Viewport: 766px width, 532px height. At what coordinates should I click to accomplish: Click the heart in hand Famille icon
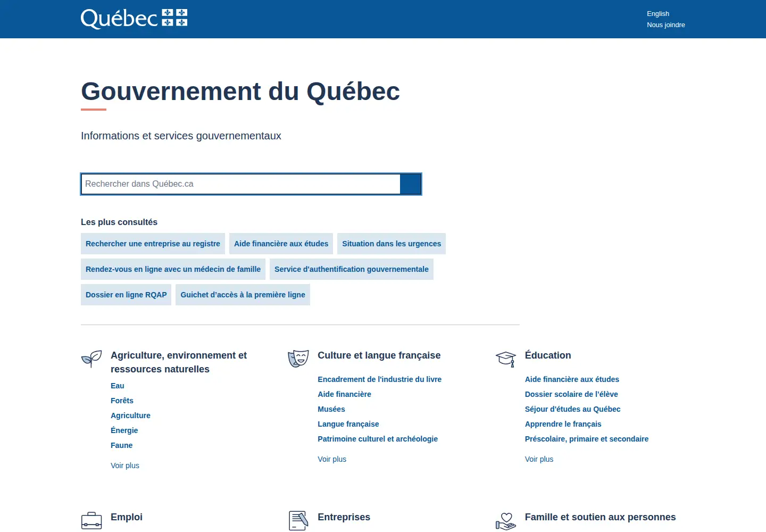click(x=506, y=521)
